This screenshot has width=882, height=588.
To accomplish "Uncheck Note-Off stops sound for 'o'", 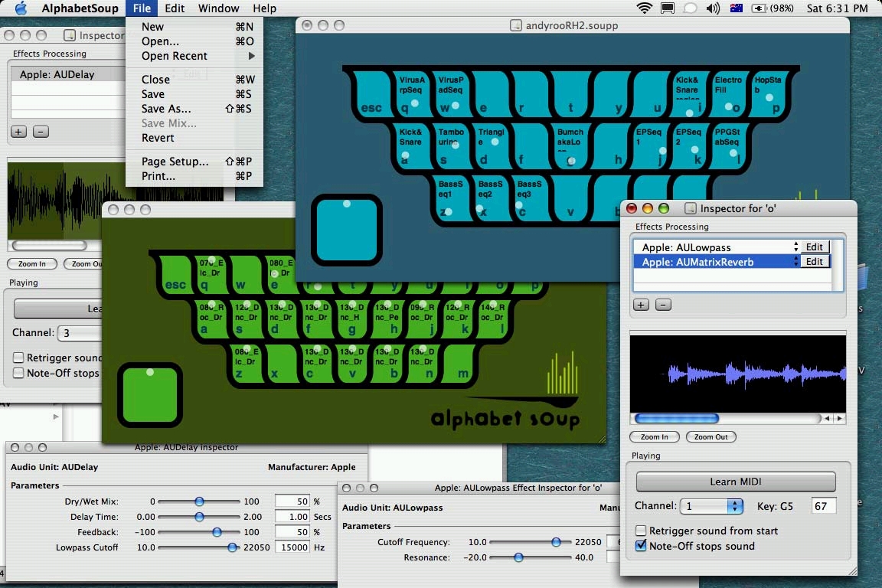I will (640, 546).
